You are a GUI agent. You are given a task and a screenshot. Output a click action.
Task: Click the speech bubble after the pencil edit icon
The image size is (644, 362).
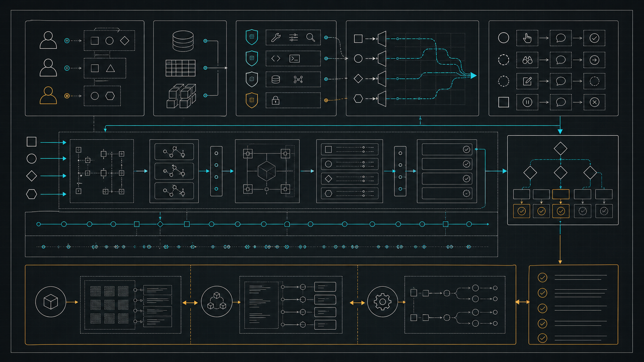(x=561, y=81)
